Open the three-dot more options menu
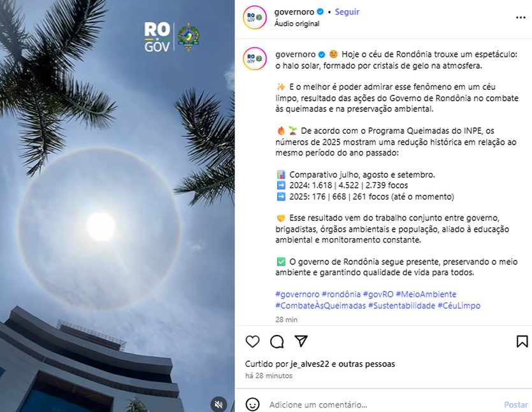The image size is (532, 412). [521, 18]
